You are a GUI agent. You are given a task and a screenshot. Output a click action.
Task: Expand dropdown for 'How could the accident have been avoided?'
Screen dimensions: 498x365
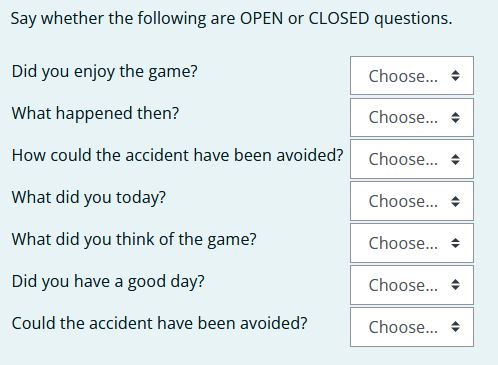pos(412,159)
